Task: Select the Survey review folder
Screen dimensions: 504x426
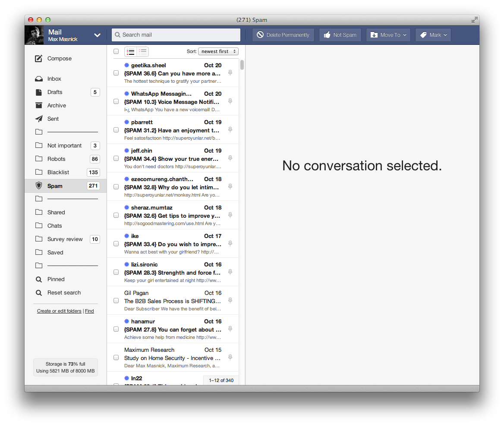Action: tap(65, 239)
